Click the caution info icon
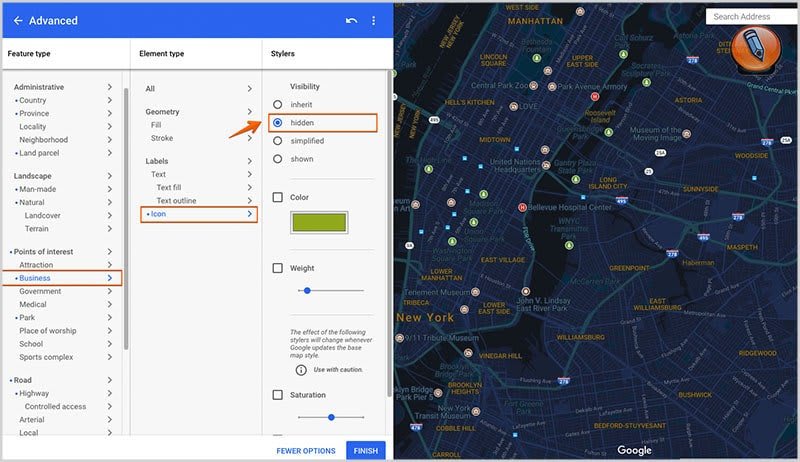Image resolution: width=800 pixels, height=462 pixels. pos(301,370)
